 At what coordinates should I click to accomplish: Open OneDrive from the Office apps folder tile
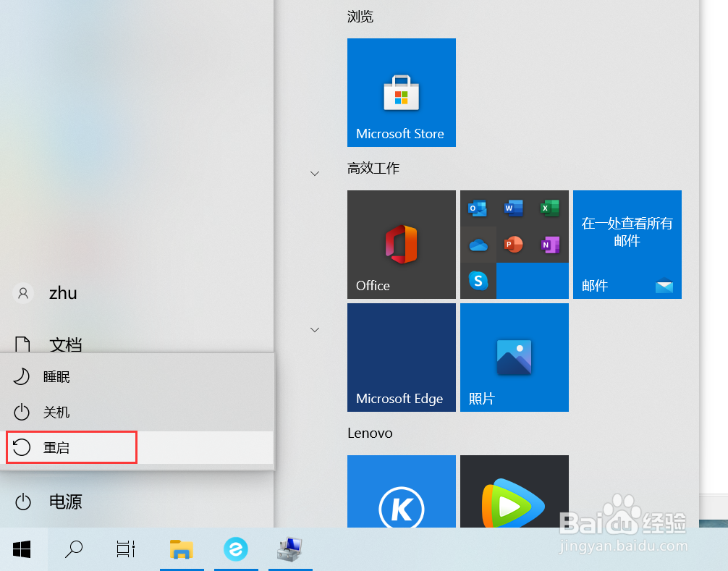pos(478,244)
